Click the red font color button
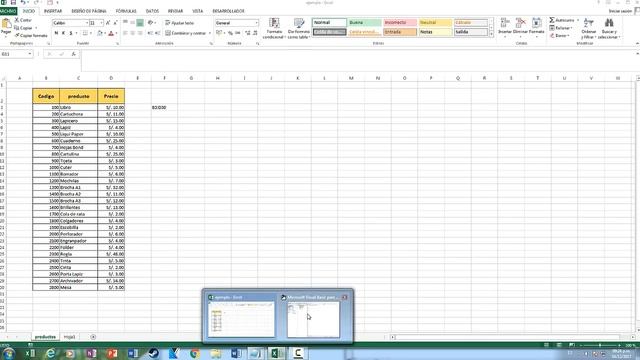The image size is (640, 360). [x=111, y=33]
